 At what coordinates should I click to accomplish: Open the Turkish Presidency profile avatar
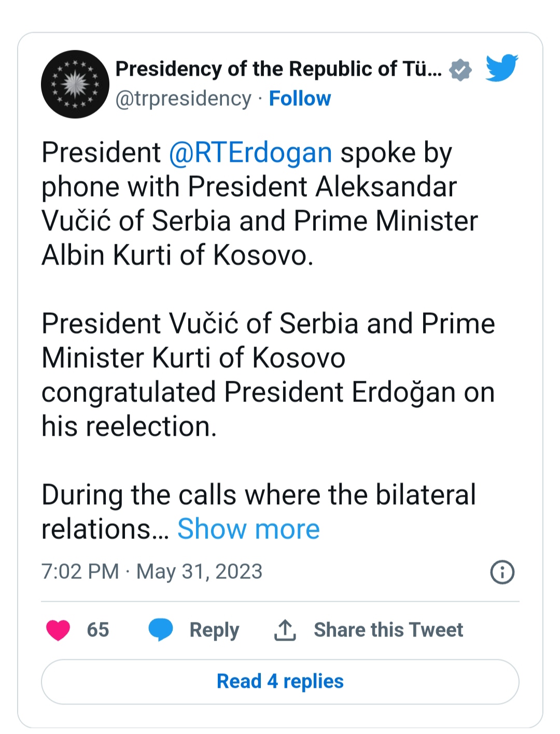click(75, 84)
